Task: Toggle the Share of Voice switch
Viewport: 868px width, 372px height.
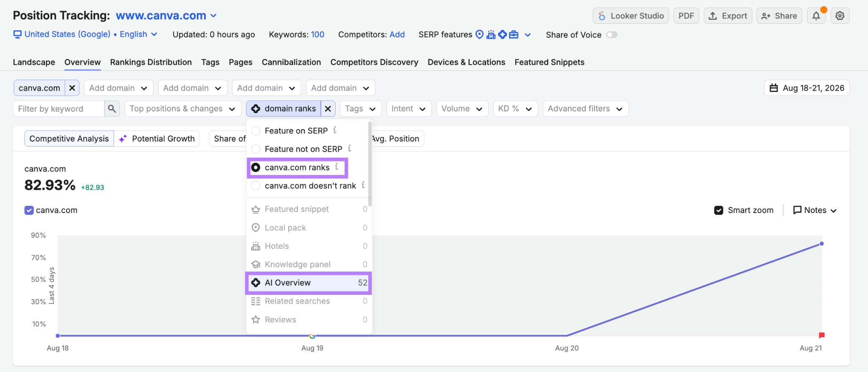Action: [x=612, y=35]
